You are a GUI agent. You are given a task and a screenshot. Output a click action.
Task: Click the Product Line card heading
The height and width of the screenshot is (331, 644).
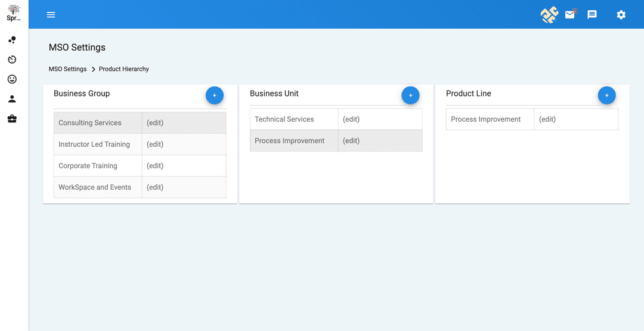pos(469,94)
